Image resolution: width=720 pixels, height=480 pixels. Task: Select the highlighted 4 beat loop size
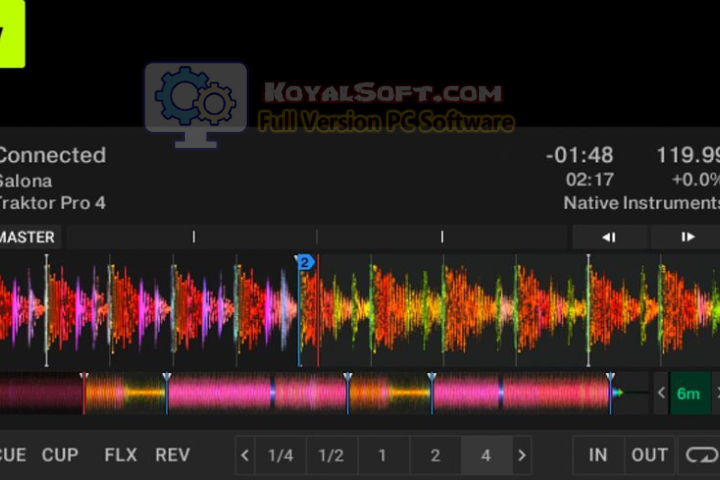click(486, 455)
